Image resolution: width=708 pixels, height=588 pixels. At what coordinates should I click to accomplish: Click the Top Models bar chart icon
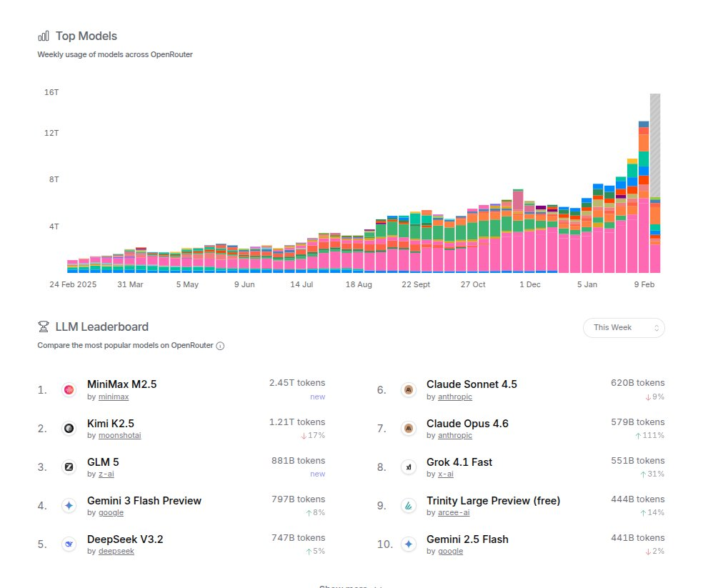[44, 36]
